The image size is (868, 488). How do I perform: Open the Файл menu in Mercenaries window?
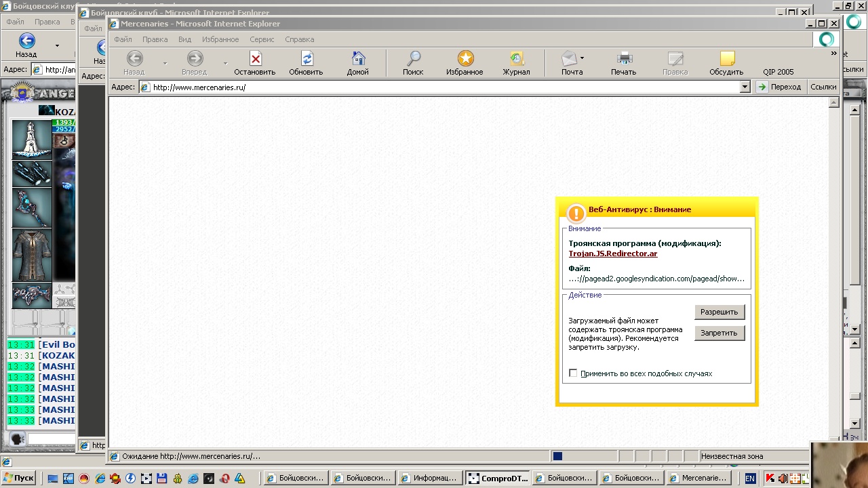tap(123, 39)
